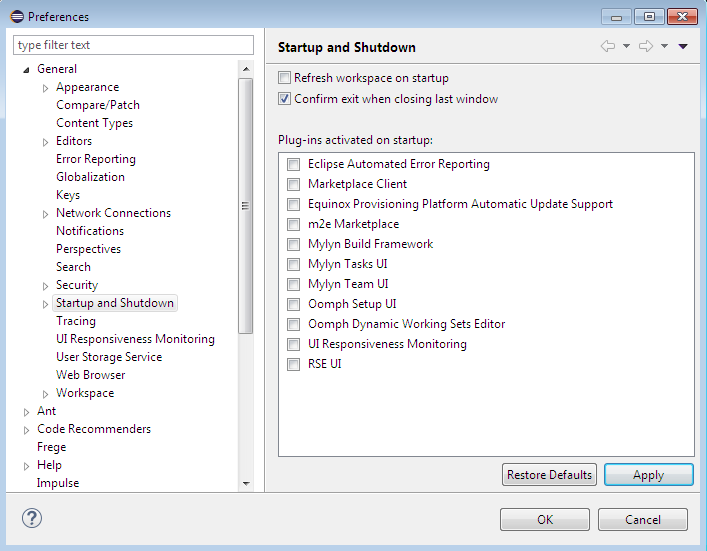Confirm with the OK button
This screenshot has width=707, height=551.
pyautogui.click(x=545, y=519)
